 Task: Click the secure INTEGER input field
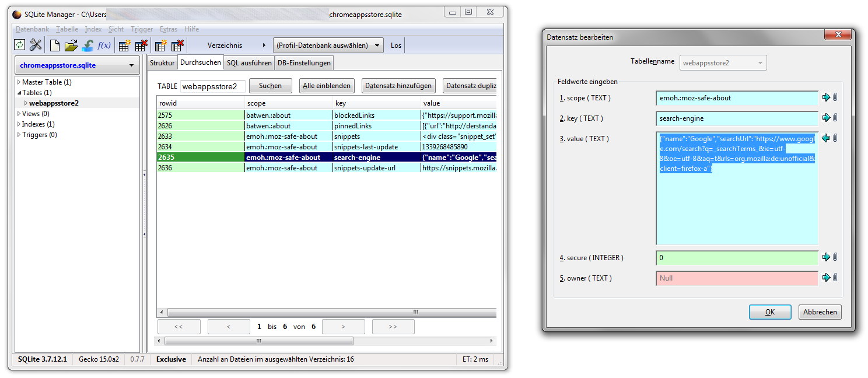[x=736, y=258]
